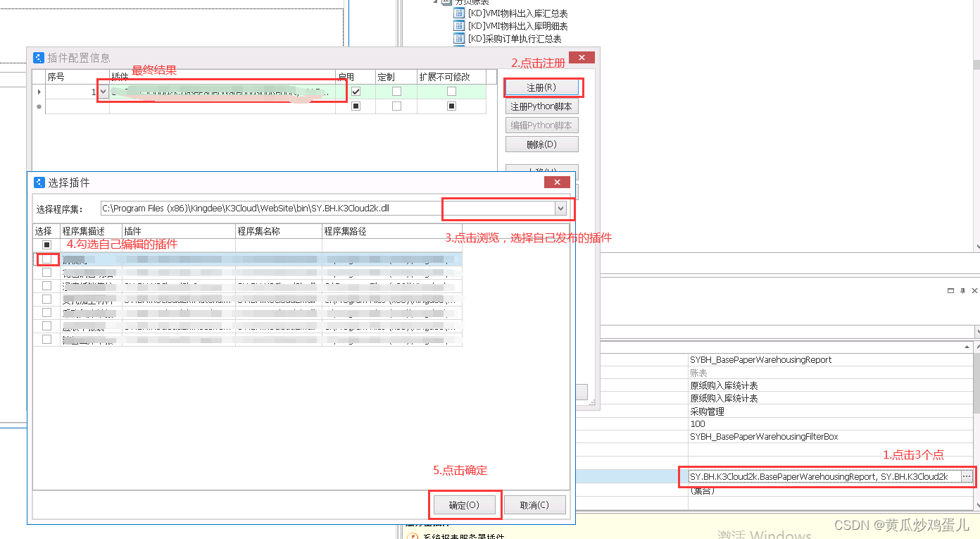
Task: Click SY.BH.K3Cloud2k.BasePaperWarehousingReport property value
Action: click(819, 477)
